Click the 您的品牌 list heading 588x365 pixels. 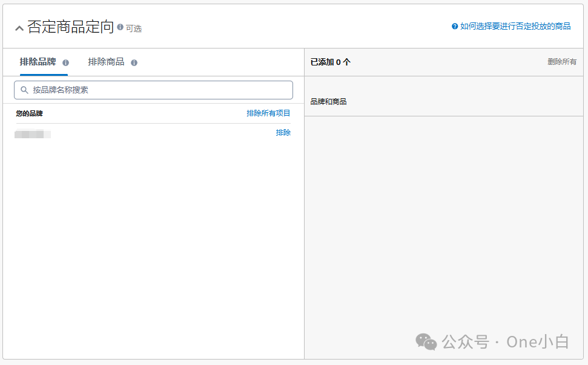click(30, 113)
